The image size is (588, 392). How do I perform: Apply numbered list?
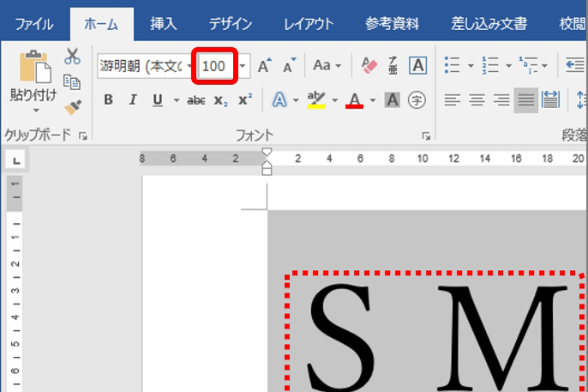(x=490, y=66)
